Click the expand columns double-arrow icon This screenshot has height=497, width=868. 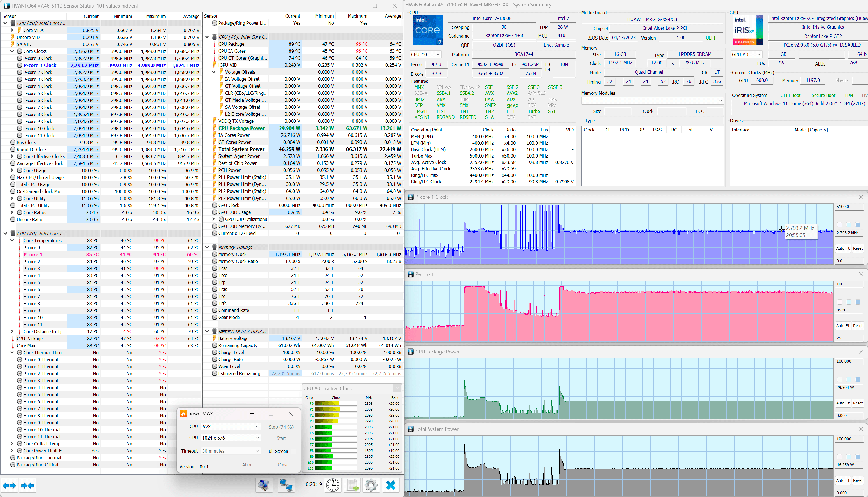click(x=9, y=486)
